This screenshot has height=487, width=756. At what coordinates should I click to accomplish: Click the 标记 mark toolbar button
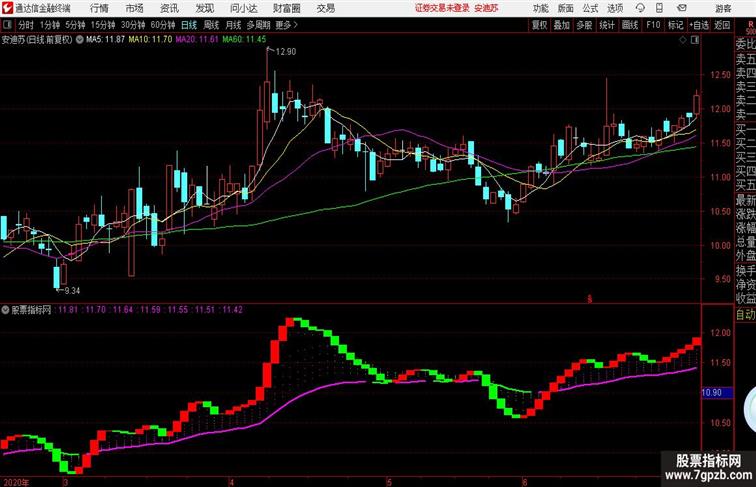[x=675, y=25]
